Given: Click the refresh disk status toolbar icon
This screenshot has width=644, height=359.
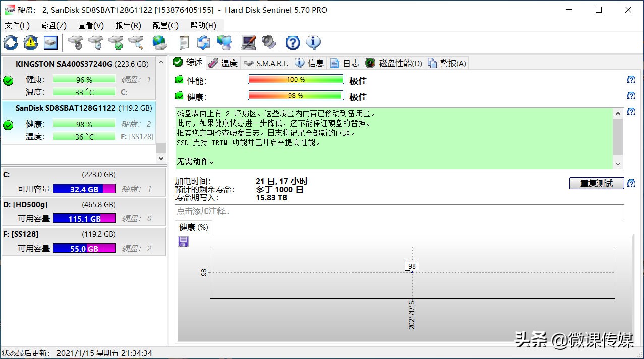Looking at the screenshot, I should tap(10, 43).
